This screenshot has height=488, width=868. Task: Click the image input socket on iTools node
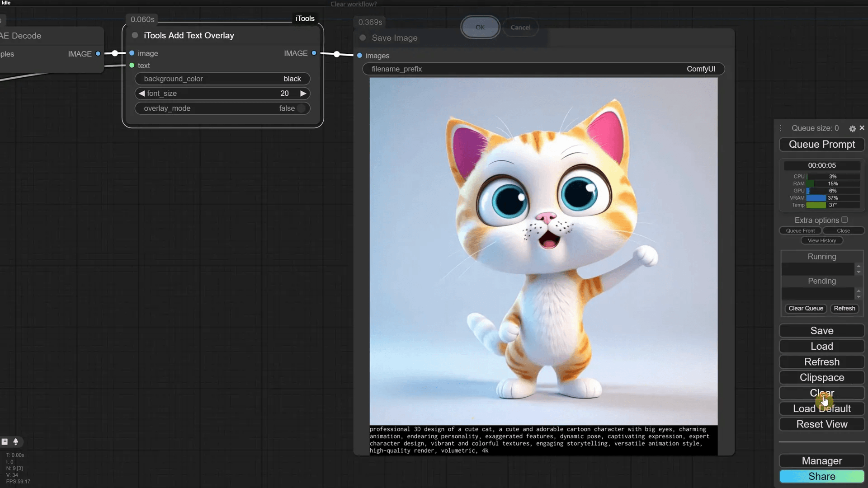(x=132, y=53)
